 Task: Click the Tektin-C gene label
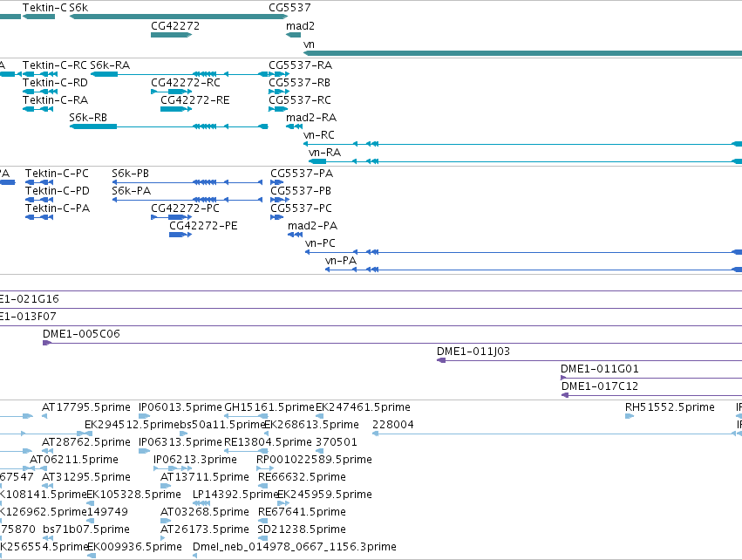44,8
